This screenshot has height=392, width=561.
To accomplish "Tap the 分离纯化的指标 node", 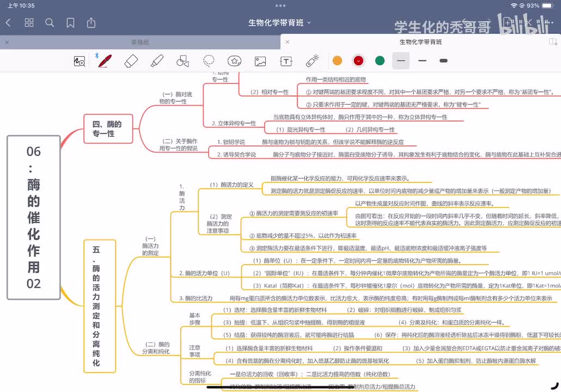I will coord(200,377).
